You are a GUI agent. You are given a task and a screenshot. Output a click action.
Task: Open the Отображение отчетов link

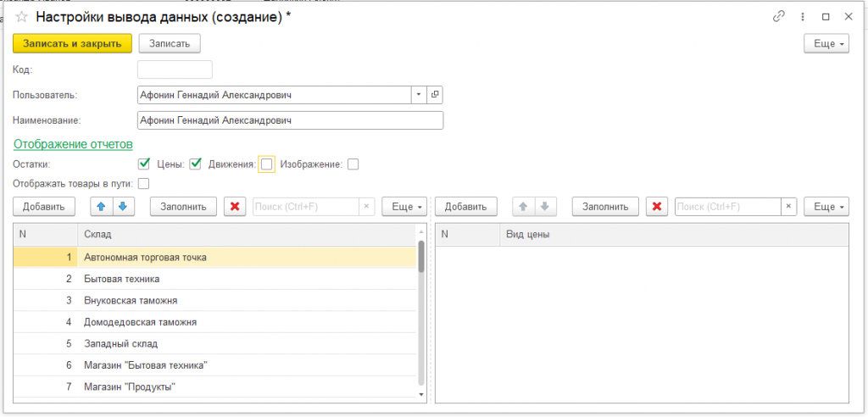coord(73,145)
